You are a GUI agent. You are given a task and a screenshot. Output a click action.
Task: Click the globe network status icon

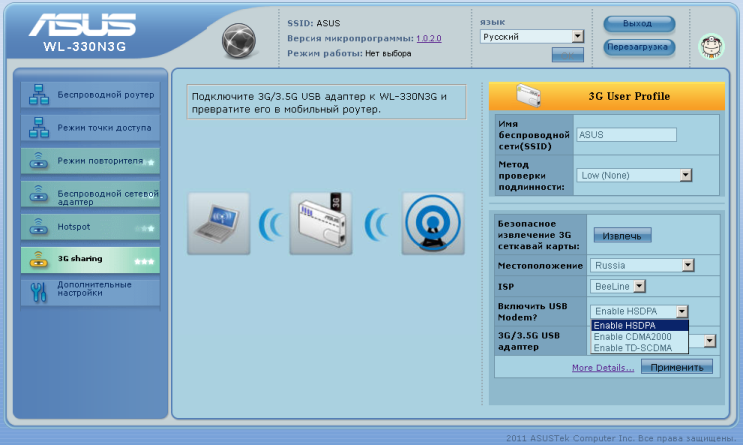pos(239,41)
